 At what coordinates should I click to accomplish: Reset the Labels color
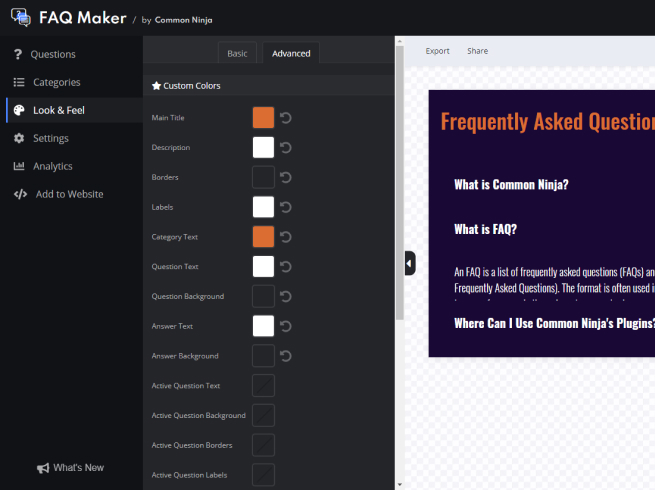tap(286, 207)
